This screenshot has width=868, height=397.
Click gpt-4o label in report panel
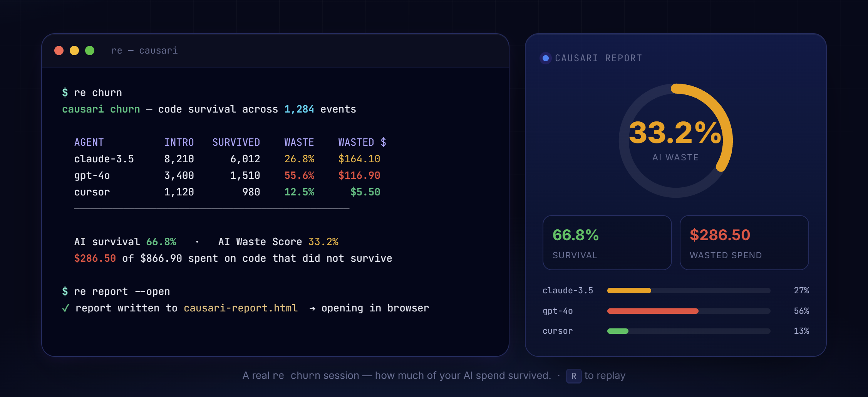558,311
